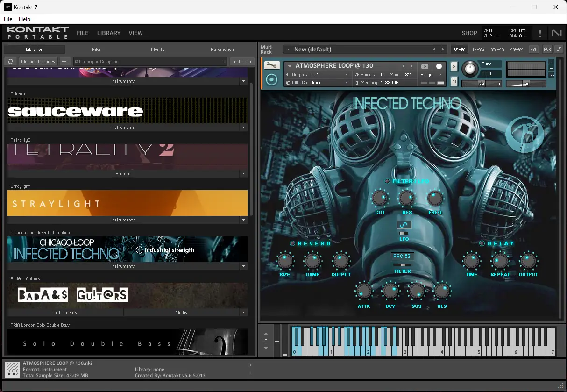Switch to the Files tab
The width and height of the screenshot is (567, 392).
click(x=96, y=49)
